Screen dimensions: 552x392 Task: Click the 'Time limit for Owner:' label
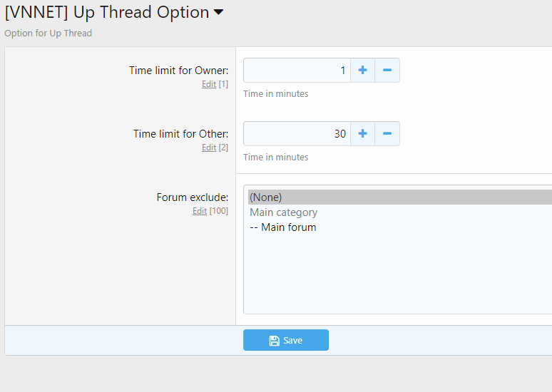click(178, 71)
